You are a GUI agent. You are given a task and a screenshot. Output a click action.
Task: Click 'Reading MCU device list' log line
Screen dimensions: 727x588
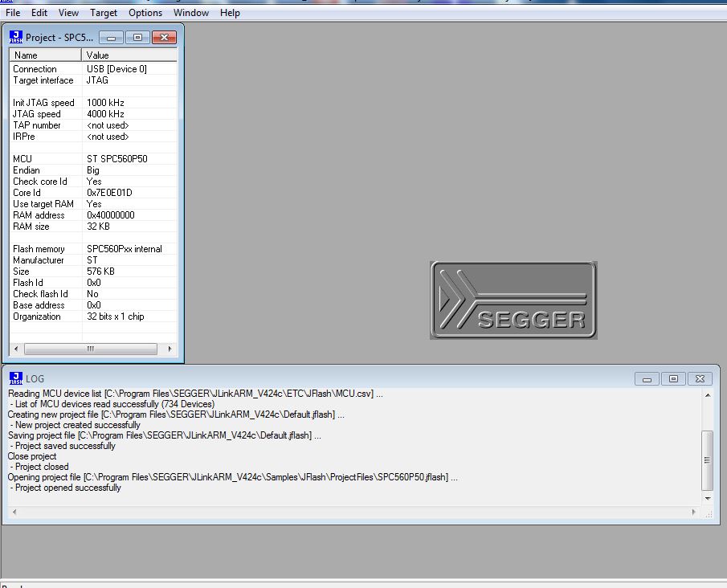point(195,394)
